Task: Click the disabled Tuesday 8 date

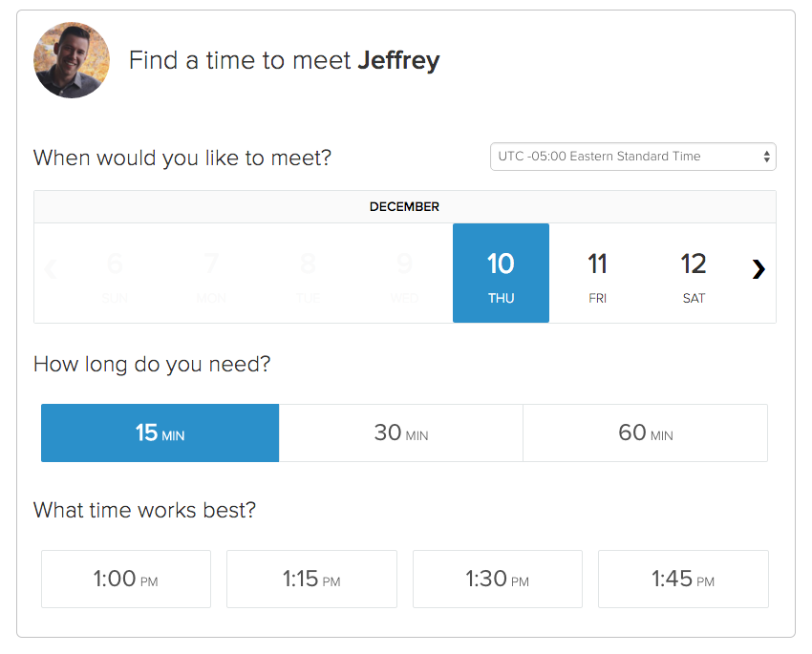Action: point(308,273)
